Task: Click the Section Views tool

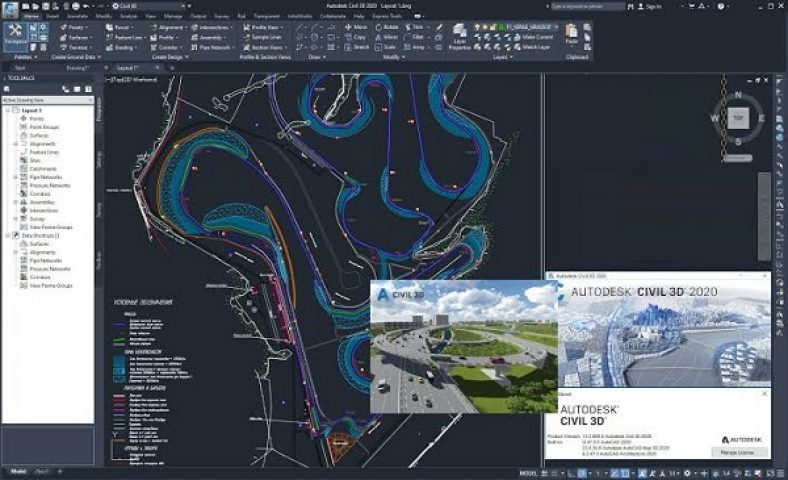Action: click(263, 47)
